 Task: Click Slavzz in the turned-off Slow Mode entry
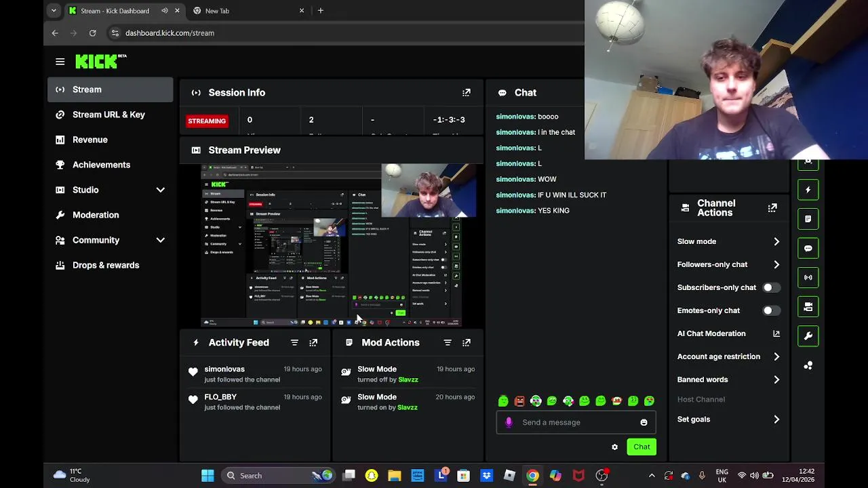tap(408, 380)
